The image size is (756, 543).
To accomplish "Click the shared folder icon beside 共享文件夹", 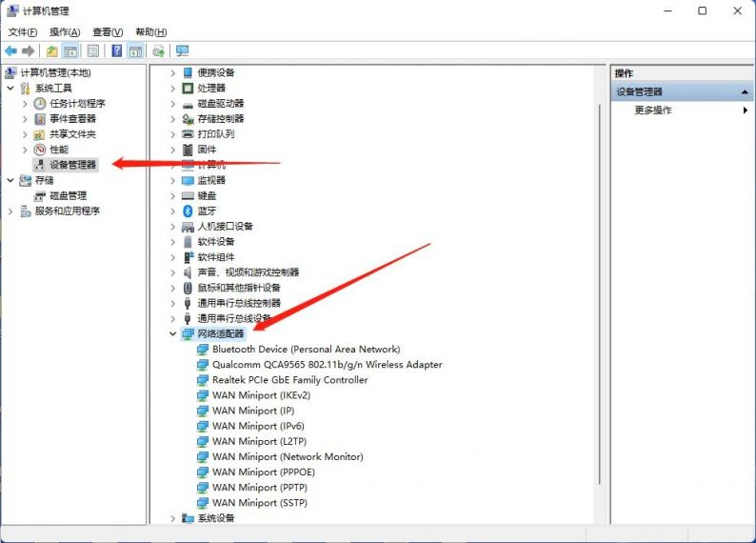I will (x=40, y=134).
